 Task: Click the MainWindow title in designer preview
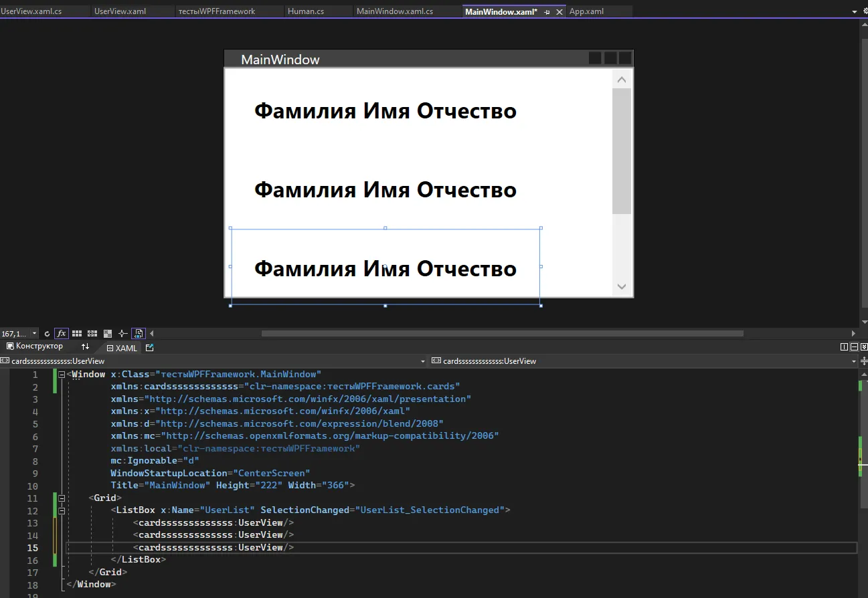tap(280, 60)
